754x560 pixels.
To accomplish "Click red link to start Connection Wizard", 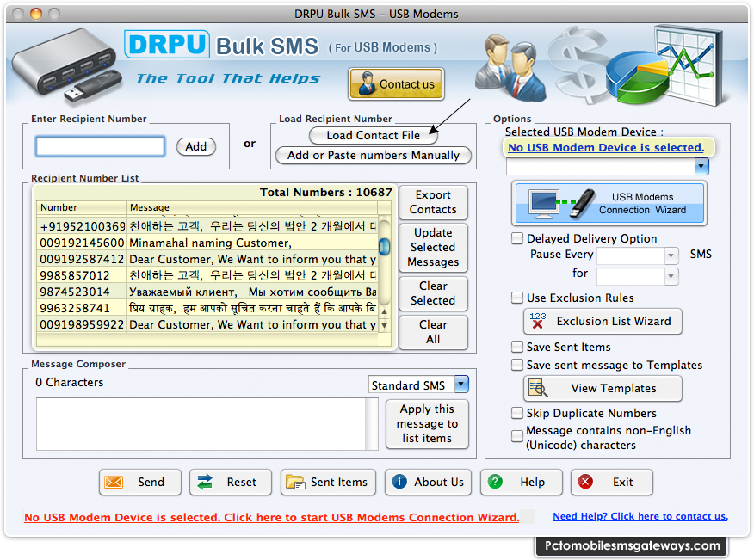I will 272,517.
